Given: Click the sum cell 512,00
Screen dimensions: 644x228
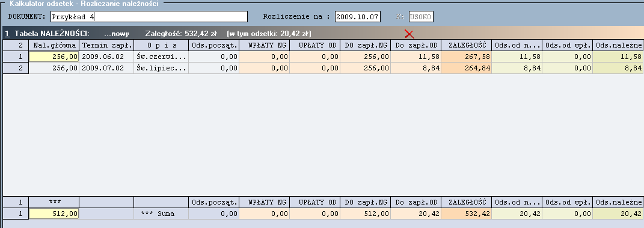Looking at the screenshot, I should [54, 214].
